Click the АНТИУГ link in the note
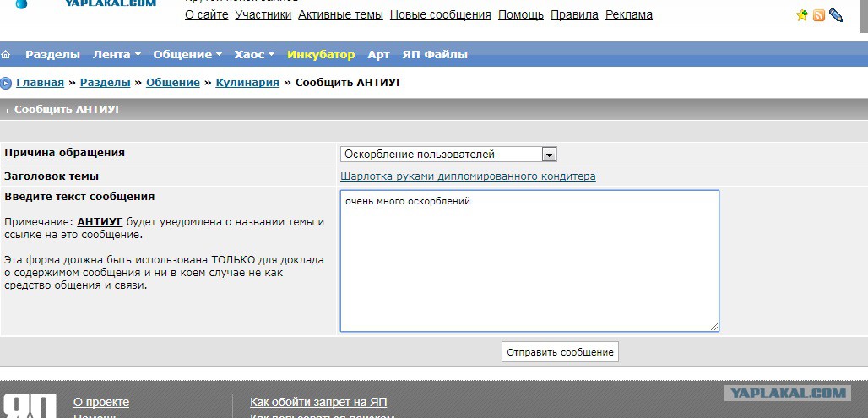This screenshot has width=868, height=418. [x=100, y=222]
